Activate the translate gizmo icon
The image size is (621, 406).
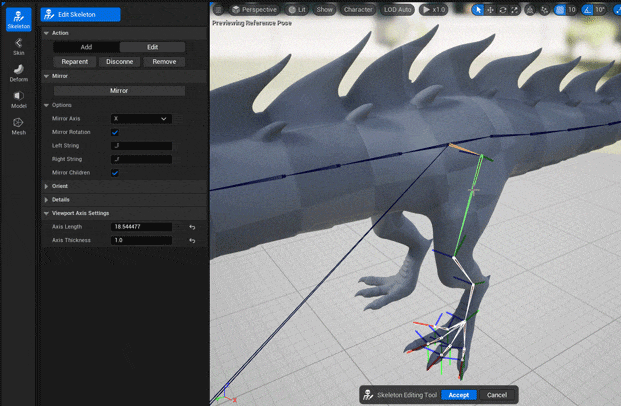pos(490,10)
